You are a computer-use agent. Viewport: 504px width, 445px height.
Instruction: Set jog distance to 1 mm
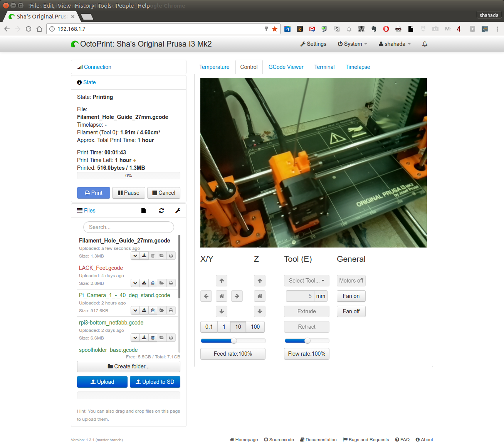(x=224, y=327)
